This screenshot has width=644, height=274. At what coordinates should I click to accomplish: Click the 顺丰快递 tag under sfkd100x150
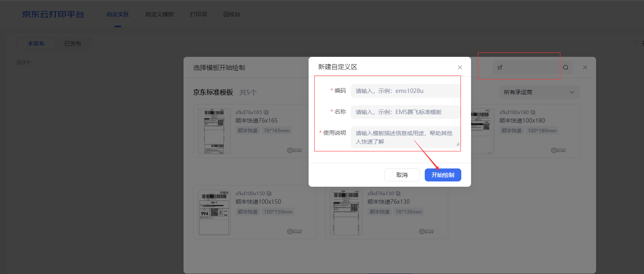pyautogui.click(x=248, y=212)
